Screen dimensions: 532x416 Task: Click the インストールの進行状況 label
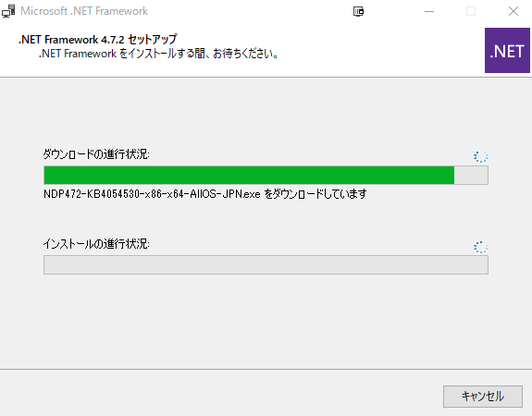click(x=96, y=244)
